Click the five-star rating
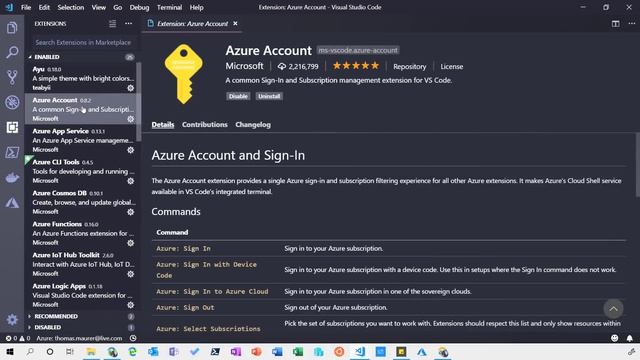Image resolution: width=640 pixels, height=360 pixels. (356, 66)
